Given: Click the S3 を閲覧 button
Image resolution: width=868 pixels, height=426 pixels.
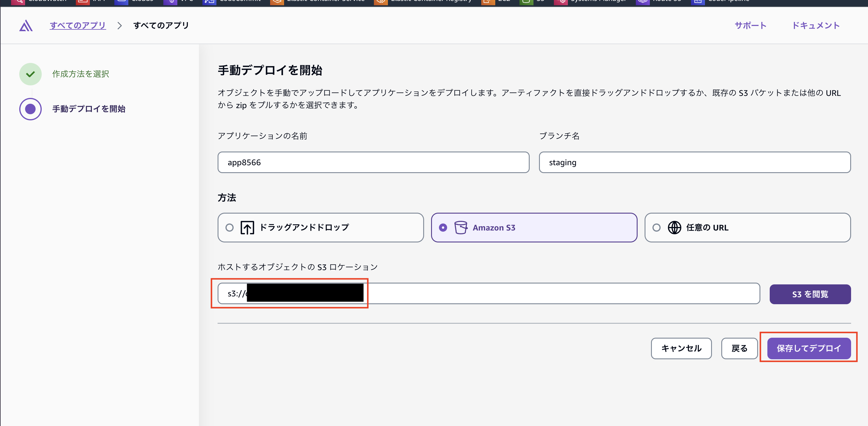Looking at the screenshot, I should click(810, 294).
